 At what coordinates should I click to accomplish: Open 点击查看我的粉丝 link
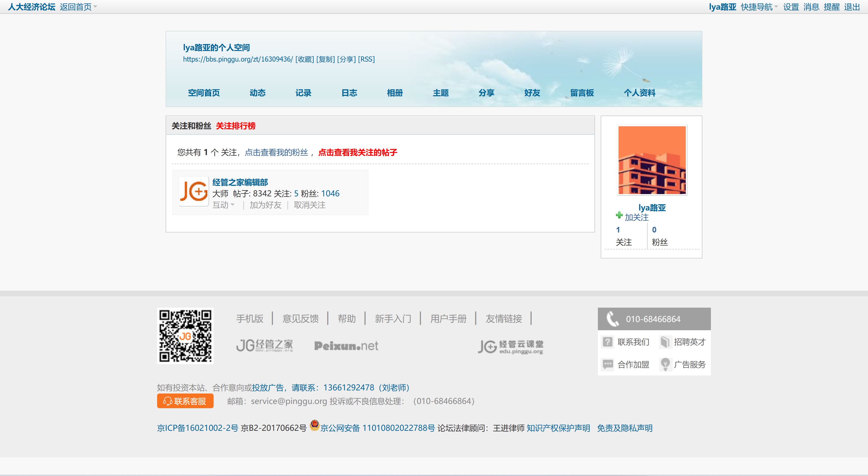coord(276,152)
